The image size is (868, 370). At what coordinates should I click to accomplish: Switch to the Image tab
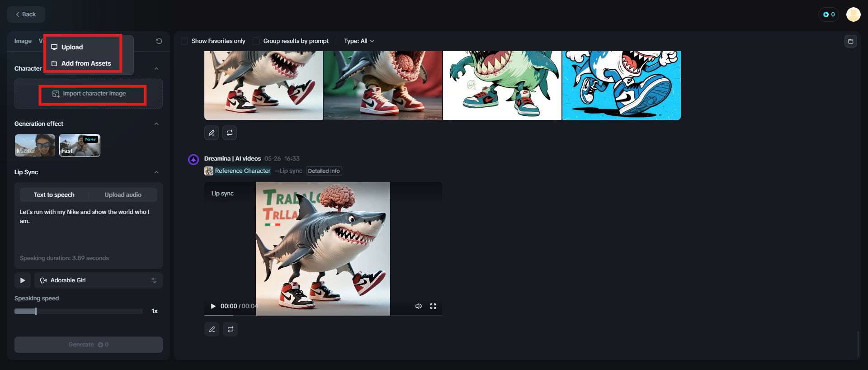[23, 41]
